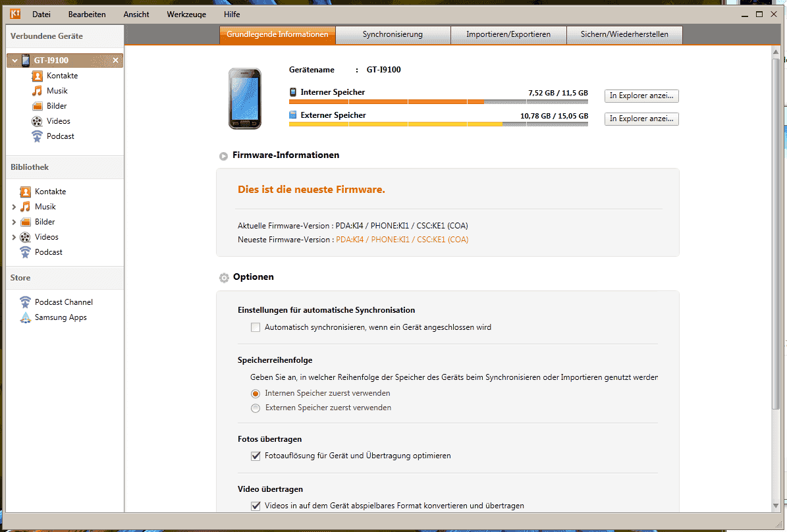787x532 pixels.
Task: Click the device Bilder folder icon
Action: [37, 106]
